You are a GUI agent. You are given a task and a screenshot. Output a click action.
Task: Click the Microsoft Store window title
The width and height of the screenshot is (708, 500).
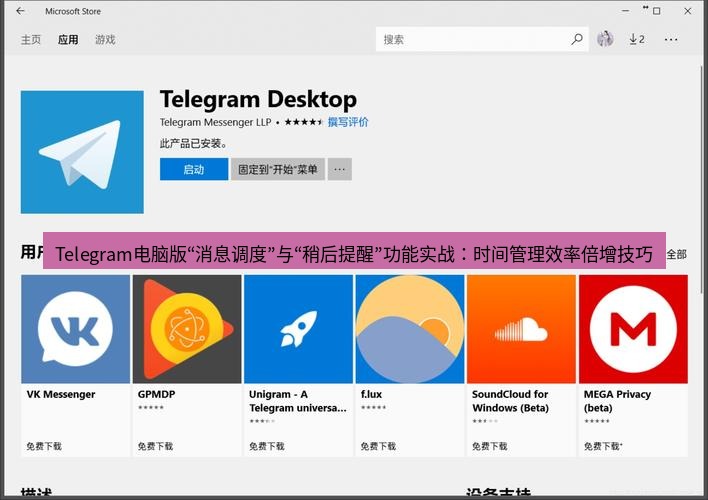pyautogui.click(x=73, y=11)
